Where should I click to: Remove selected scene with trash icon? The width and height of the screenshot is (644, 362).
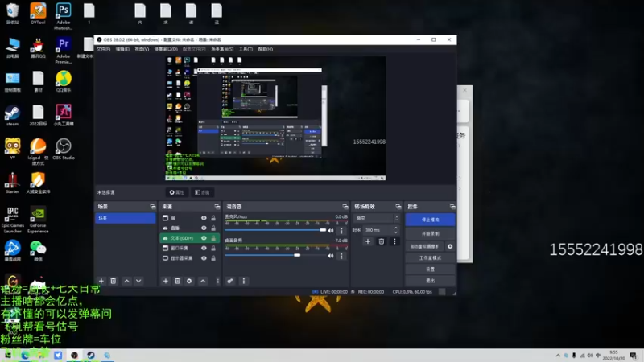[114, 281]
